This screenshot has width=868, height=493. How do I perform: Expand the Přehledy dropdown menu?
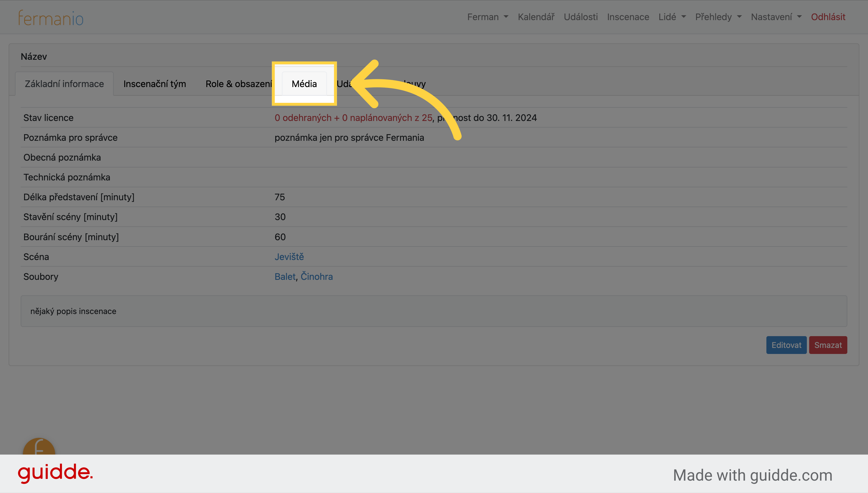(x=718, y=17)
